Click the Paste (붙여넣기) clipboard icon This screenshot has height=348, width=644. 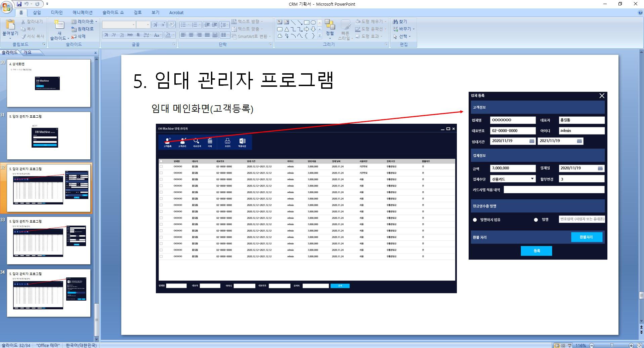[10, 25]
